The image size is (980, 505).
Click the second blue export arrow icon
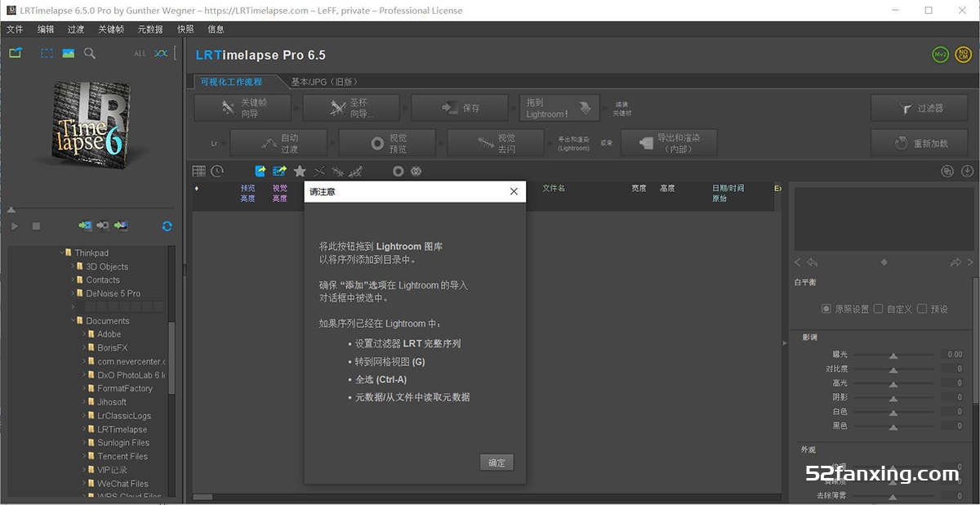[280, 171]
